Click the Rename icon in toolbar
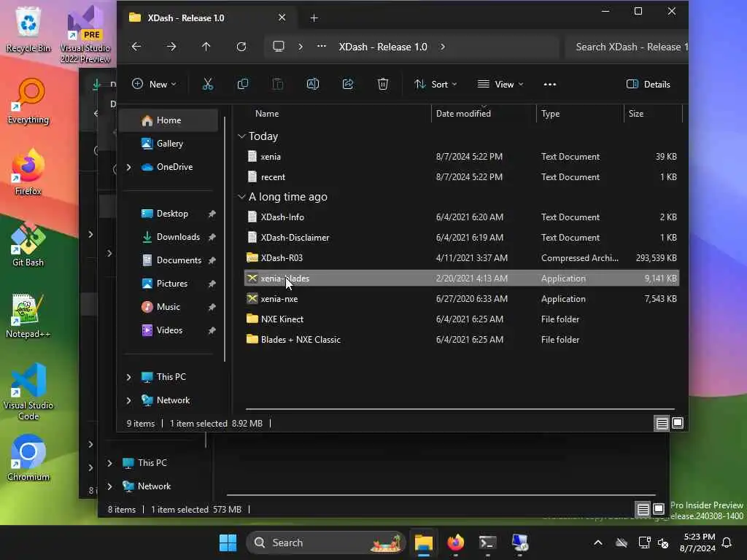The height and width of the screenshot is (560, 747). (312, 85)
